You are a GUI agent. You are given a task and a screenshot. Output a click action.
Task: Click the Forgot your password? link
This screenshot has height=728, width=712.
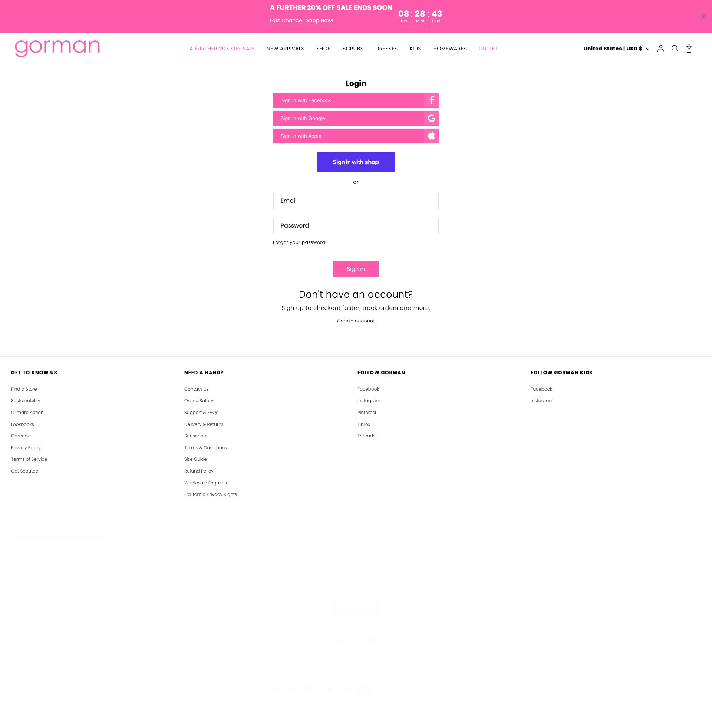click(x=300, y=242)
